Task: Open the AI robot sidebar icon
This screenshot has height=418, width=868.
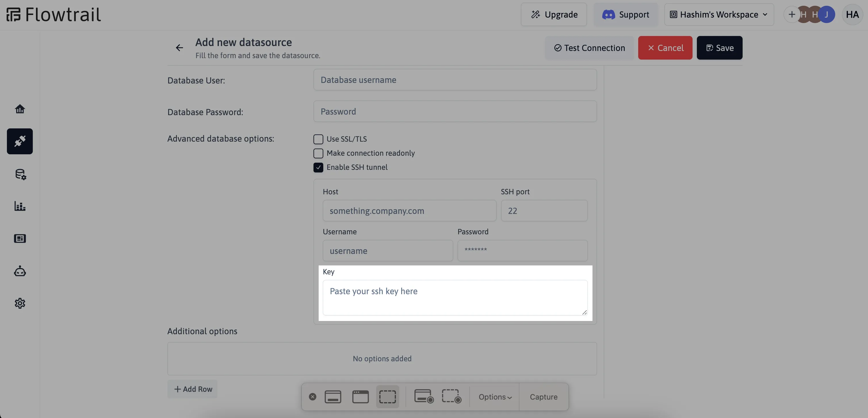Action: (x=20, y=271)
